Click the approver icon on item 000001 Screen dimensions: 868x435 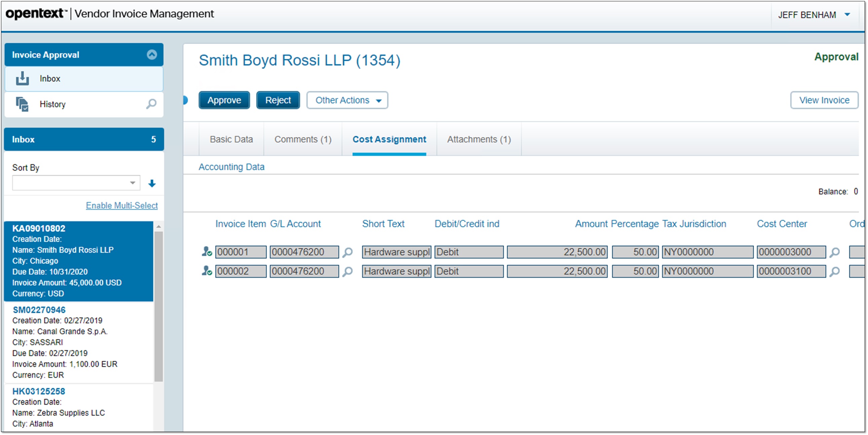(206, 252)
